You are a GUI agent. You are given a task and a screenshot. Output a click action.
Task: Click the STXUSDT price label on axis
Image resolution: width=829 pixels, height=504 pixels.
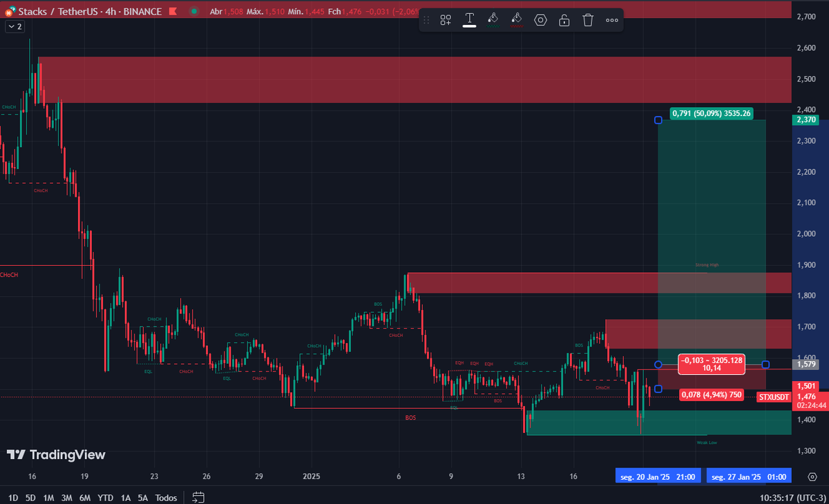click(x=774, y=397)
